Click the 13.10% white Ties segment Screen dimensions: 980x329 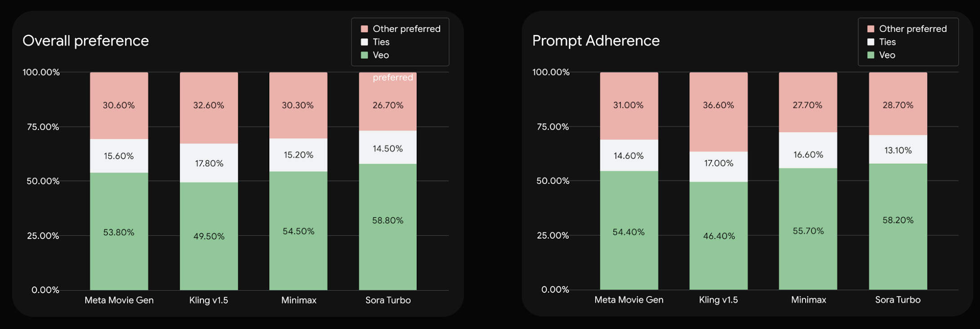coord(898,150)
